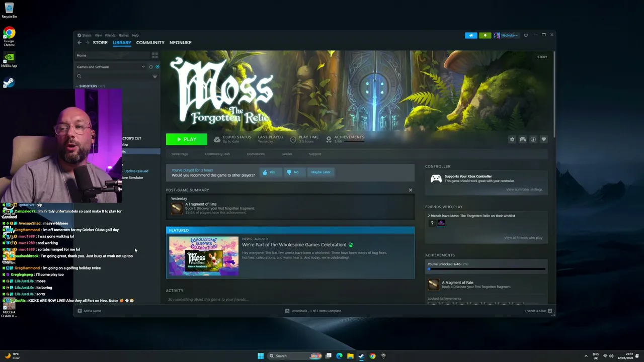The image size is (644, 362).
Task: Select Maybe Later for the recommendation
Action: (x=320, y=172)
